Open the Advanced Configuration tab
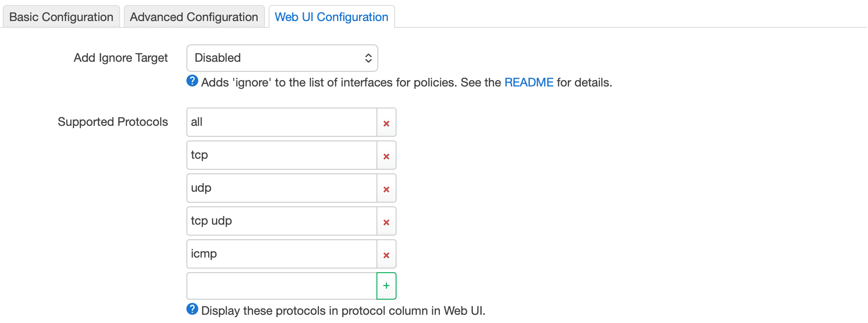868x323 pixels. pyautogui.click(x=194, y=16)
